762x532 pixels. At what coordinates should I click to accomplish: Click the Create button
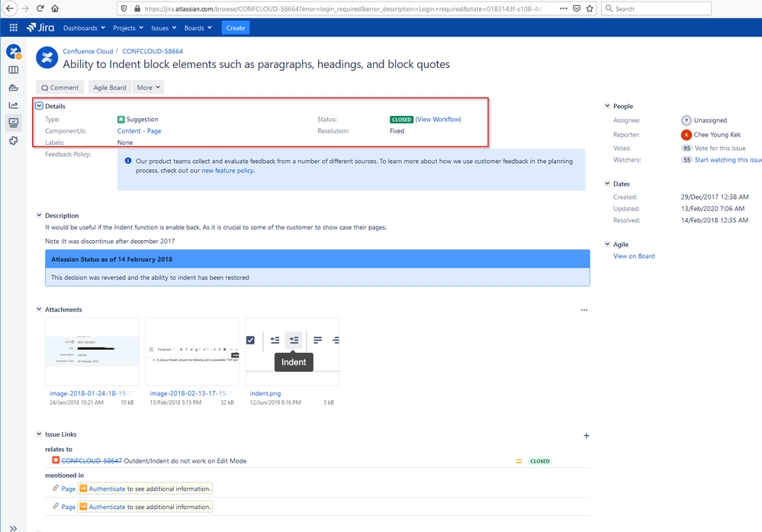tap(236, 28)
